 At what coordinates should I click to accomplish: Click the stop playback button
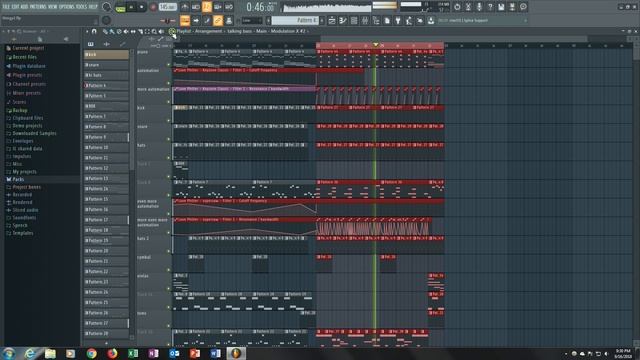[142, 7]
